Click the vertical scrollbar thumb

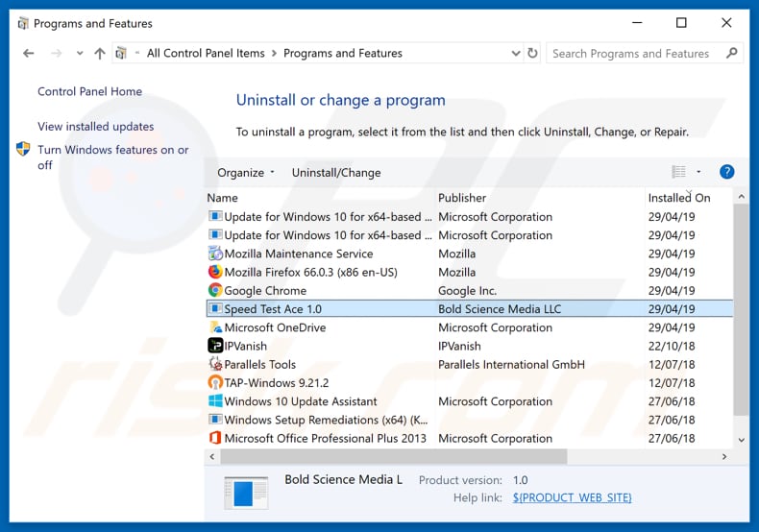[x=741, y=309]
